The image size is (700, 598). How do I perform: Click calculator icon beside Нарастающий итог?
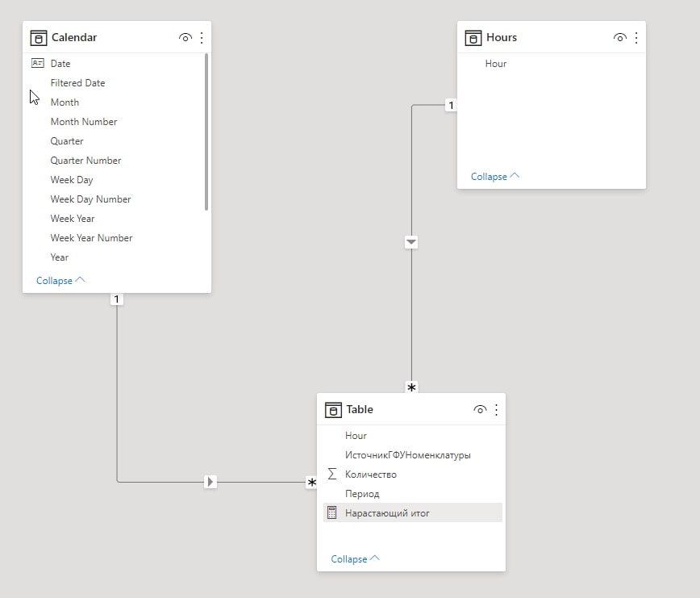[332, 513]
